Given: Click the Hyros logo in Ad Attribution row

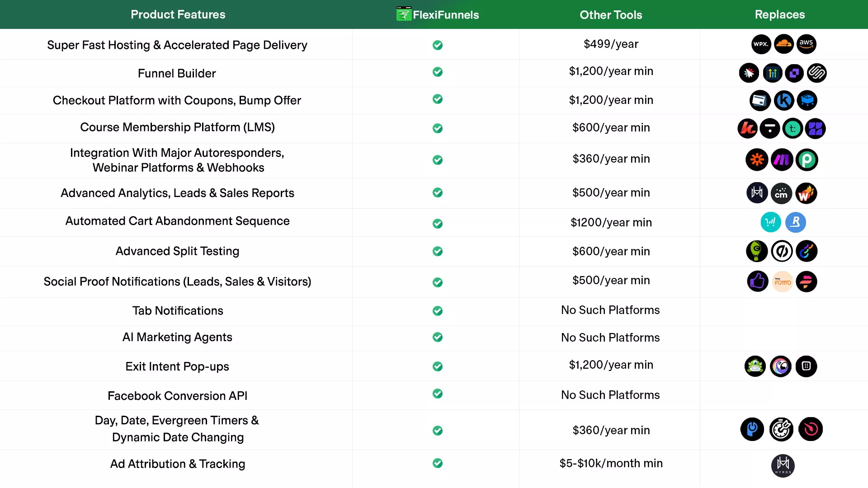Looking at the screenshot, I should pos(783,465).
